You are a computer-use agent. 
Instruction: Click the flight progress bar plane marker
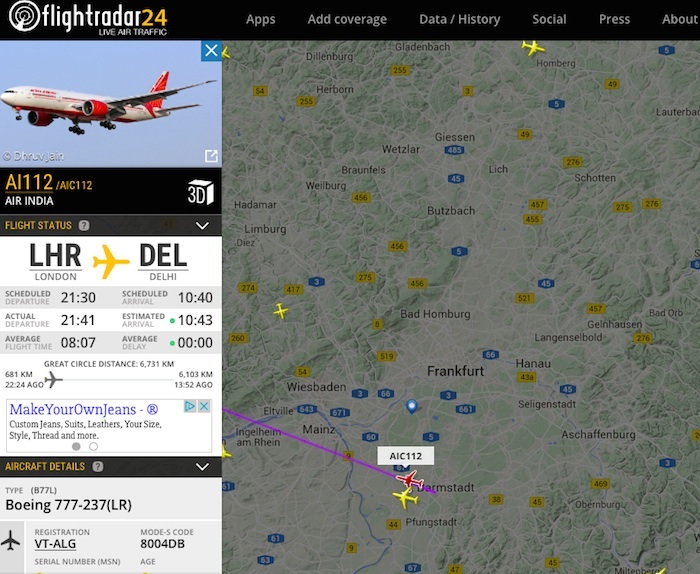pos(53,380)
